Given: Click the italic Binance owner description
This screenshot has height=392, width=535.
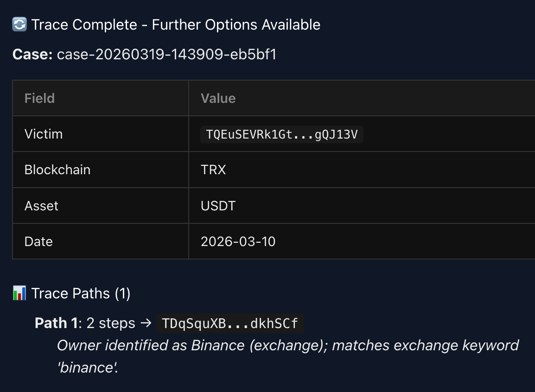Looking at the screenshot, I should [287, 356].
